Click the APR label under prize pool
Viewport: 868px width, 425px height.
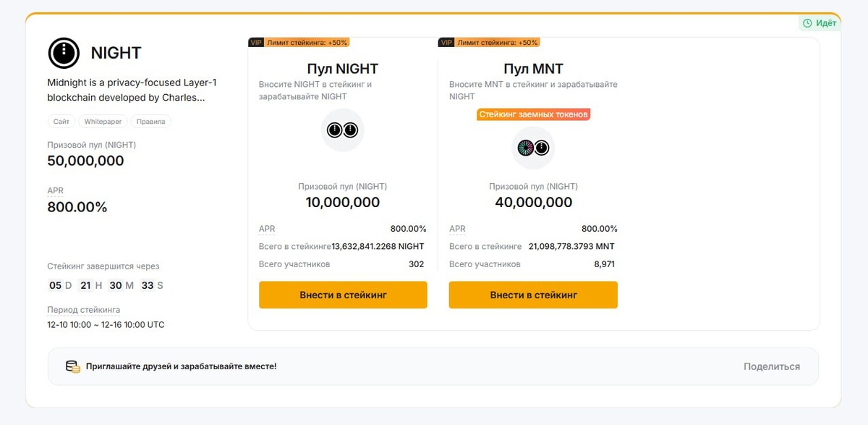tap(55, 190)
